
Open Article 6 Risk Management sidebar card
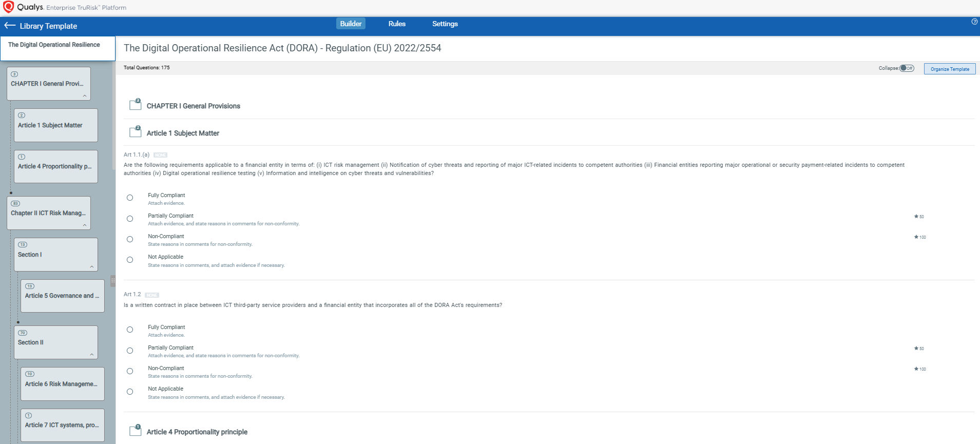63,383
